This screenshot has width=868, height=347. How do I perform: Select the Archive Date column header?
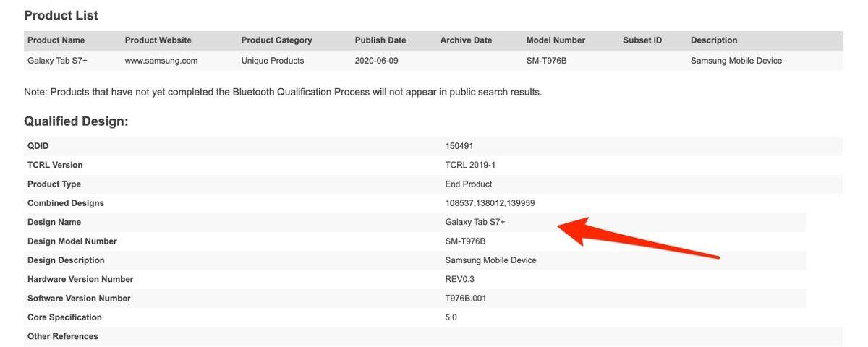[465, 40]
